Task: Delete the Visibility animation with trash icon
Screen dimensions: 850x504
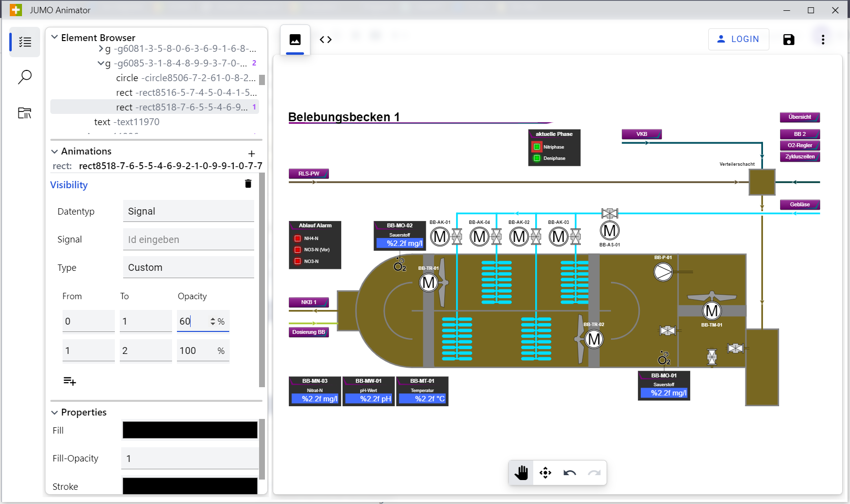Action: (248, 184)
